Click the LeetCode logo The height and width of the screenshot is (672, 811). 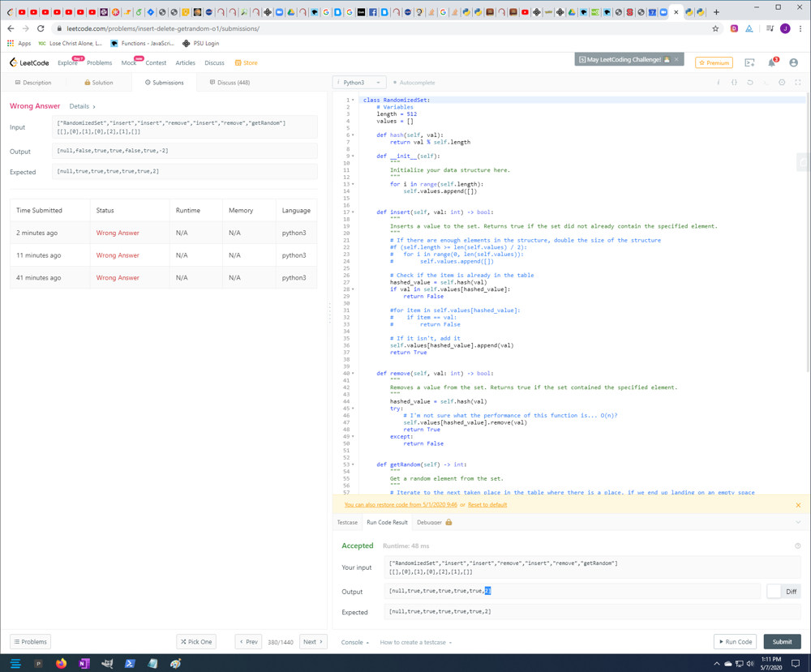click(x=28, y=62)
